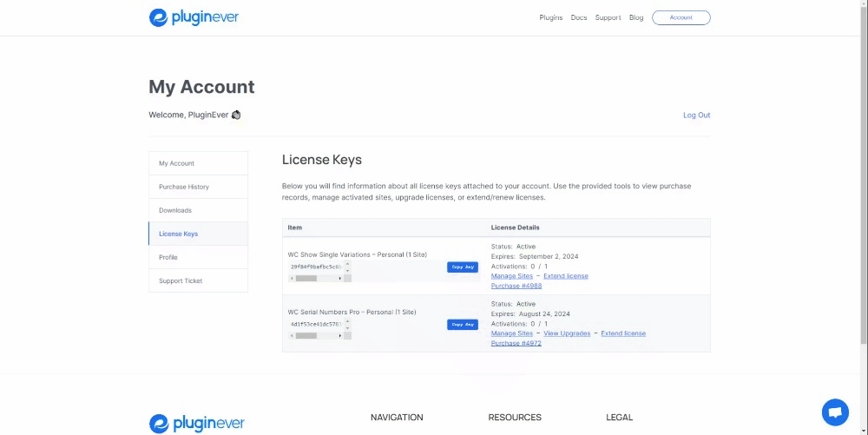This screenshot has height=435, width=868.
Task: Click horizontal scrollbar under Serial Numbers Pro key
Action: (x=316, y=335)
